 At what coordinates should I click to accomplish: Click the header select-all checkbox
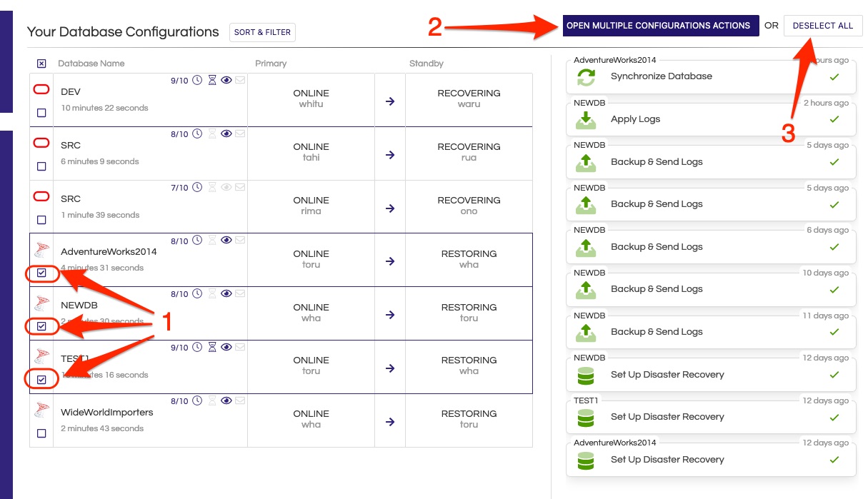pos(41,64)
